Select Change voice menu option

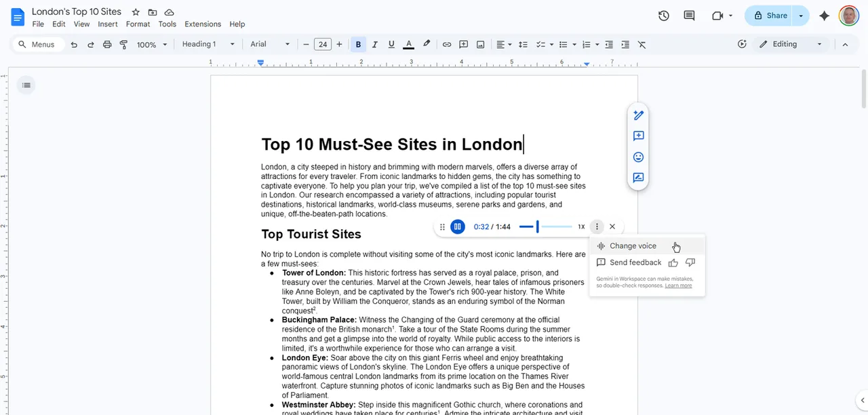click(632, 246)
